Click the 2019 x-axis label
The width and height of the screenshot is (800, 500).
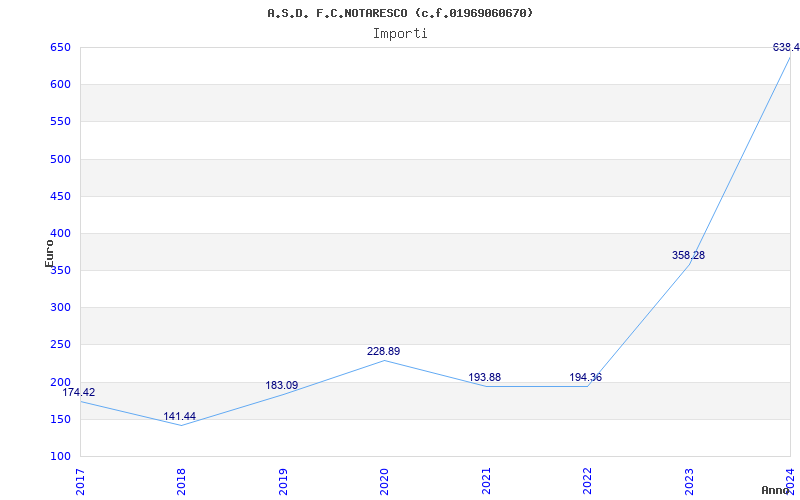point(283,482)
